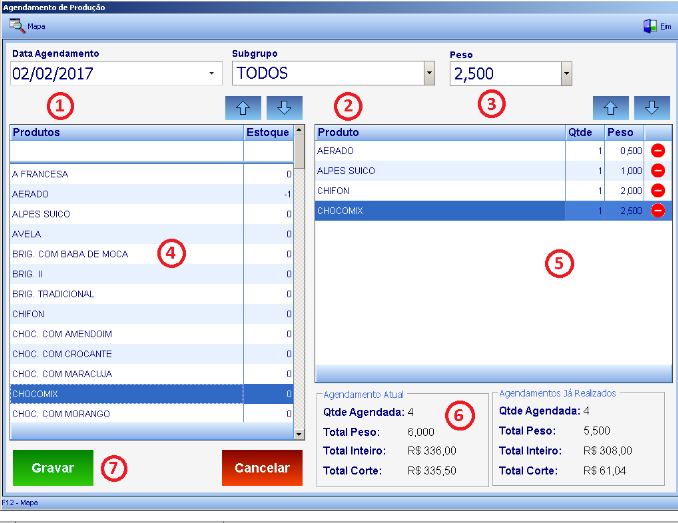Viewport: 678px width, 523px height.
Task: Move down arrow above Produtos list
Action: click(x=285, y=108)
